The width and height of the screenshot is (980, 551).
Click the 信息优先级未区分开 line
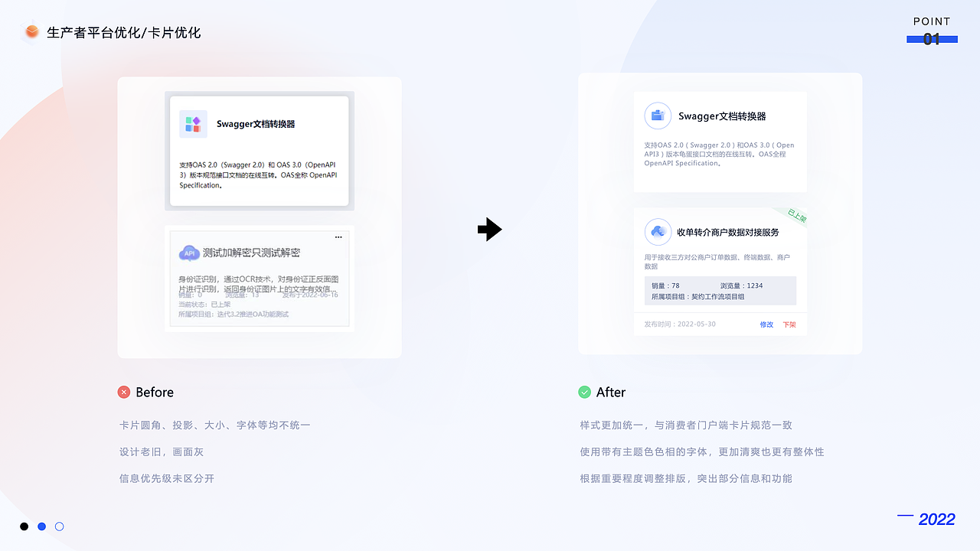click(x=167, y=478)
